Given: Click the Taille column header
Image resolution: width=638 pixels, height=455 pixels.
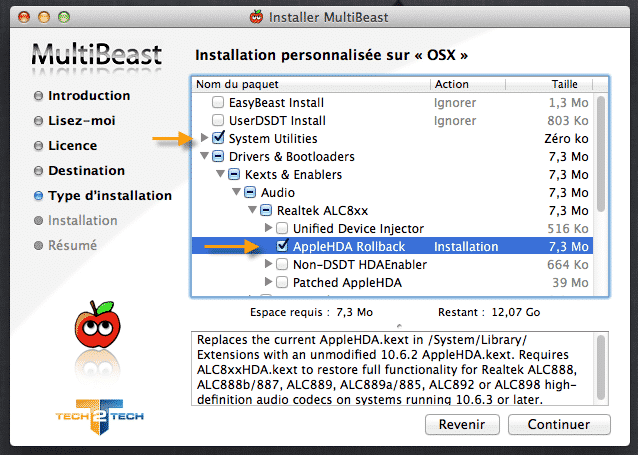Looking at the screenshot, I should pos(564,85).
